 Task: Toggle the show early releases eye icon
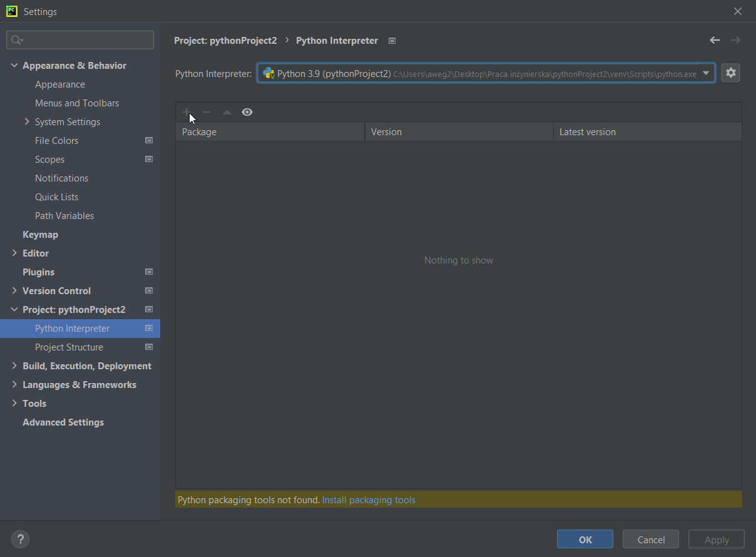pos(247,112)
